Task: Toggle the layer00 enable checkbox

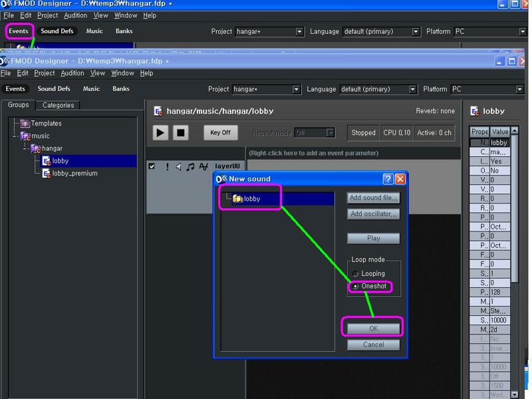Action: click(x=152, y=166)
